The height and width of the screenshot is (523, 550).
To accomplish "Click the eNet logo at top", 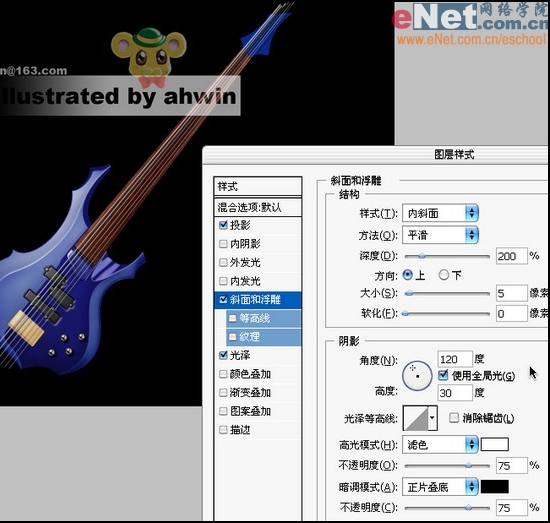I will tap(470, 16).
